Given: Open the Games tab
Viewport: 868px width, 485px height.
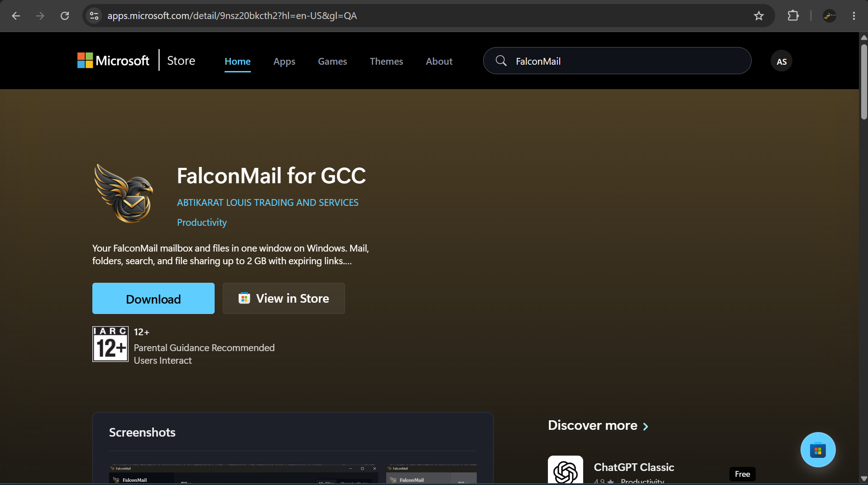Looking at the screenshot, I should click(332, 62).
